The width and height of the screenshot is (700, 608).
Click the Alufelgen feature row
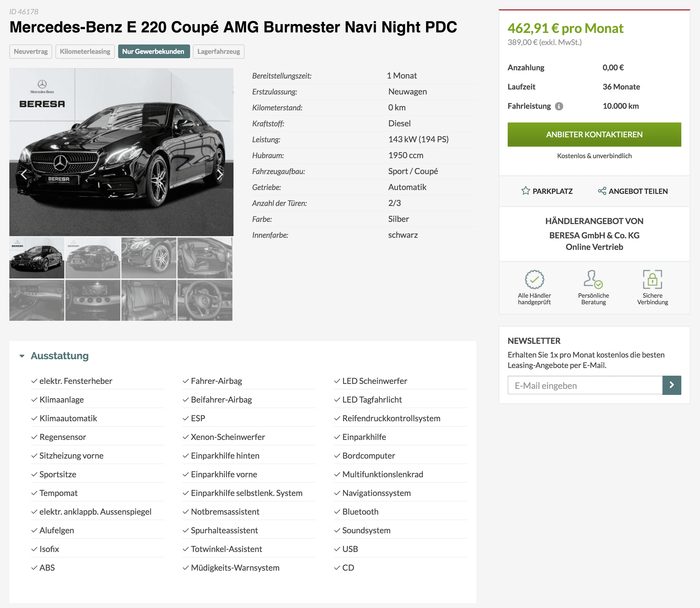click(98, 530)
